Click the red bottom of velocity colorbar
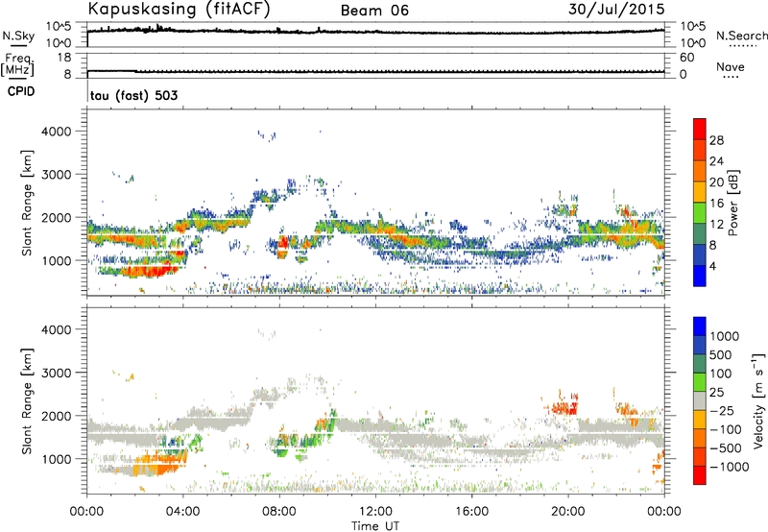This screenshot has height=532, width=768. point(700,475)
